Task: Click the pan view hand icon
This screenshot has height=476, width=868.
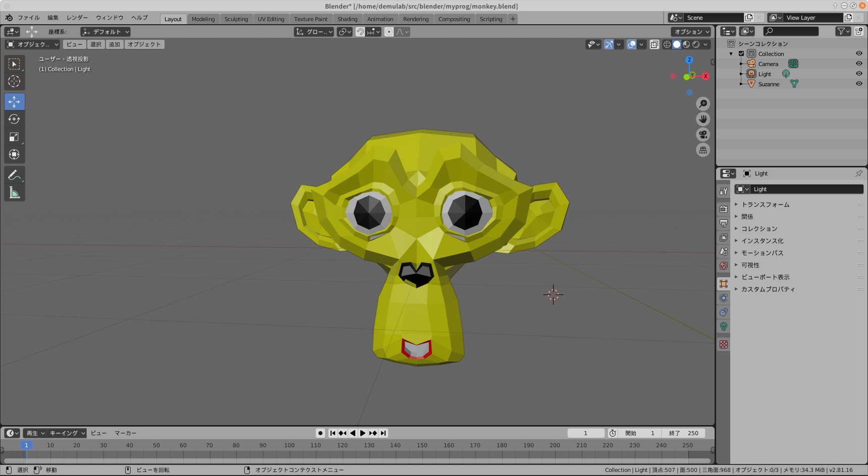Action: point(703,119)
